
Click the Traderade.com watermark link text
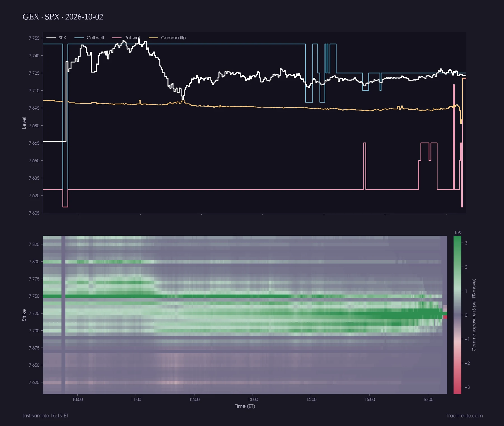click(x=464, y=416)
